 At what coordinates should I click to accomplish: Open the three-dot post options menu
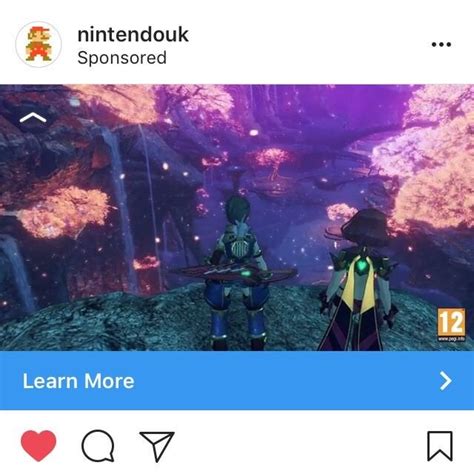tap(441, 44)
